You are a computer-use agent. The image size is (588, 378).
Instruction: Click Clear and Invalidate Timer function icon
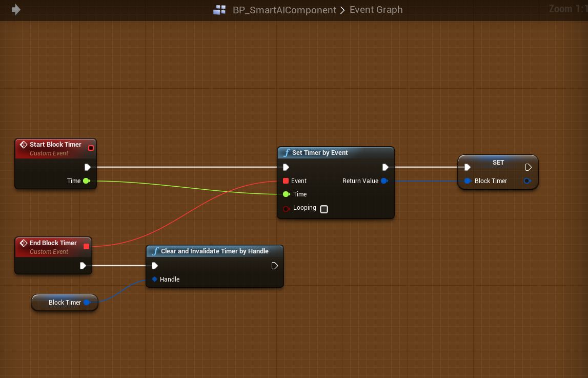pos(156,251)
